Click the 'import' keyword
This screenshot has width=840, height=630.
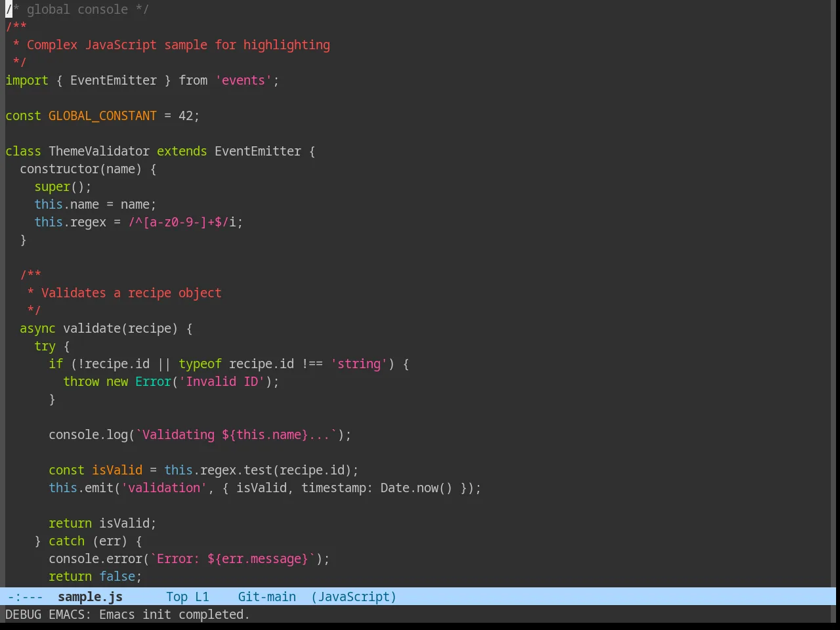(27, 80)
